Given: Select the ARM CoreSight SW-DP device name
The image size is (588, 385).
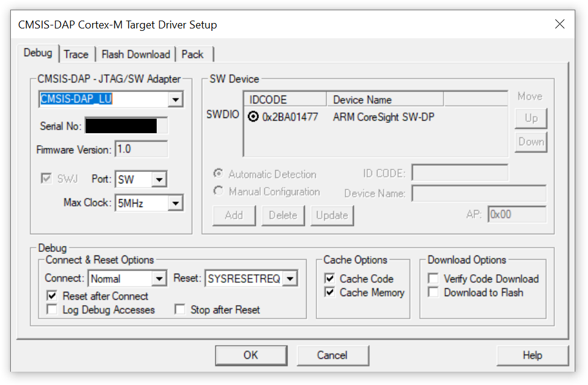Looking at the screenshot, I should coord(384,117).
